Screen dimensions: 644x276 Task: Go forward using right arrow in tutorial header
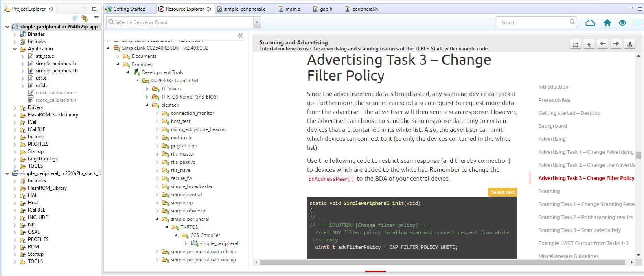pyautogui.click(x=616, y=44)
